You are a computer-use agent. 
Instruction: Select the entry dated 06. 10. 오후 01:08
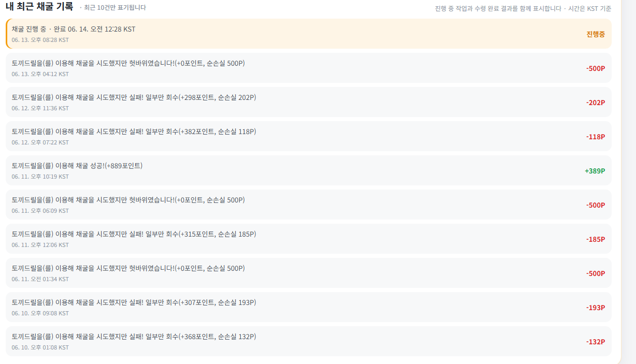[x=309, y=341]
